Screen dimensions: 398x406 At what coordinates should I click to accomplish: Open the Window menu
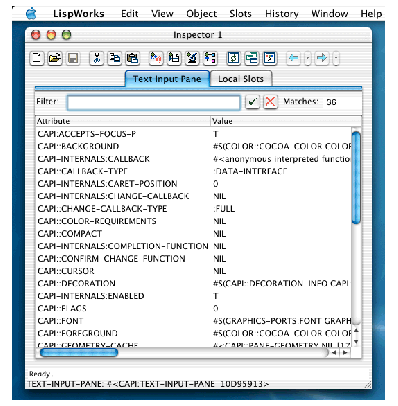tap(329, 14)
